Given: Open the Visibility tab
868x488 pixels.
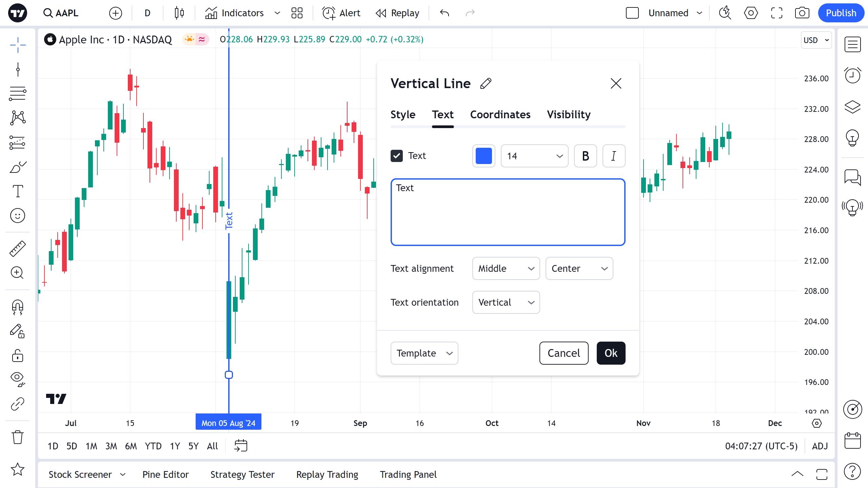Looking at the screenshot, I should coord(569,115).
